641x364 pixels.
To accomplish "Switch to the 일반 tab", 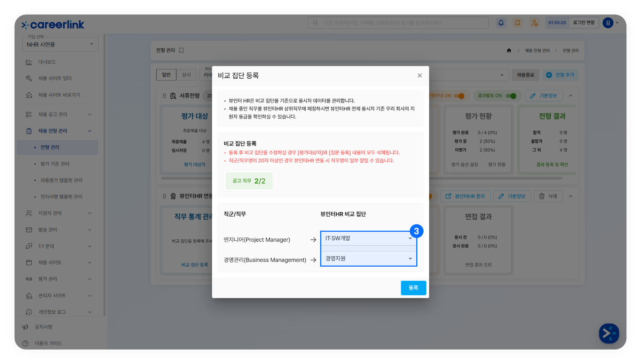I will pyautogui.click(x=166, y=75).
